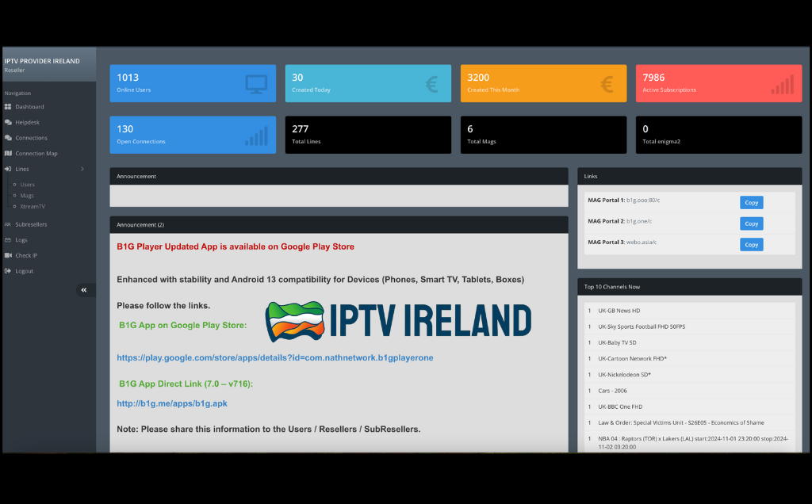Collapse sidebar with double-chevron button
Image resolution: width=812 pixels, height=504 pixels.
click(84, 290)
